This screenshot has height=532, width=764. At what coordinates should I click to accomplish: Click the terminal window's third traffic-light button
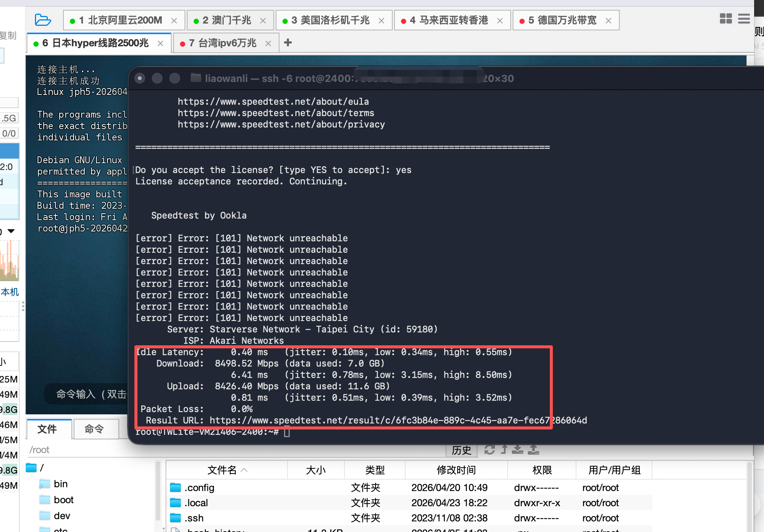click(175, 78)
